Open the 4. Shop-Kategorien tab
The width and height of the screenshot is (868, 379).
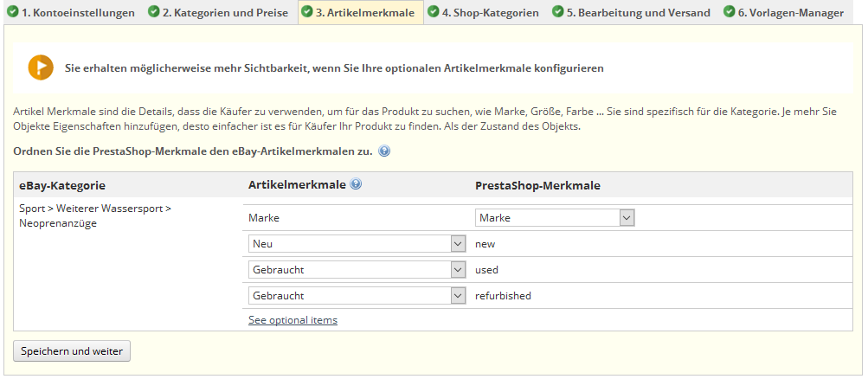pyautogui.click(x=490, y=13)
